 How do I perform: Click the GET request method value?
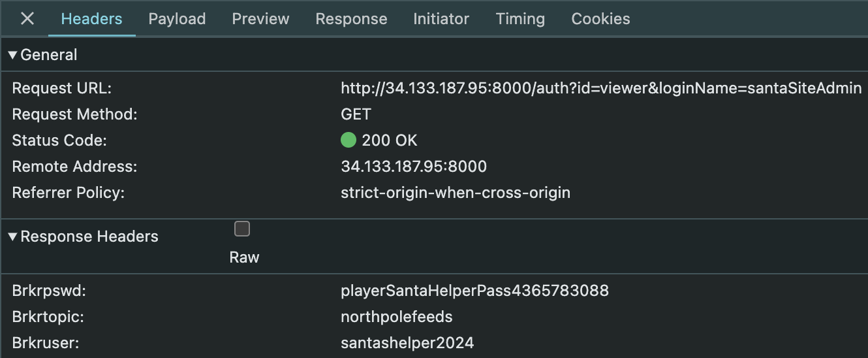[356, 114]
